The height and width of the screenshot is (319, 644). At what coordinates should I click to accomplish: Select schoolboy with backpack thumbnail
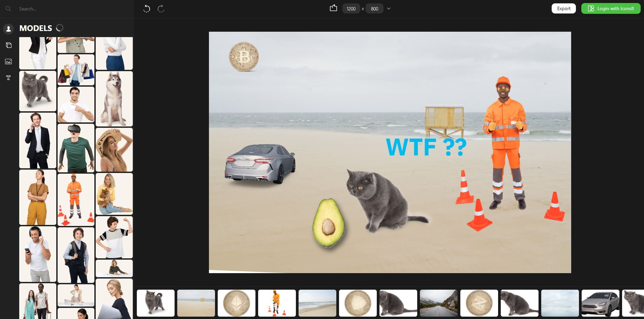[76, 255]
